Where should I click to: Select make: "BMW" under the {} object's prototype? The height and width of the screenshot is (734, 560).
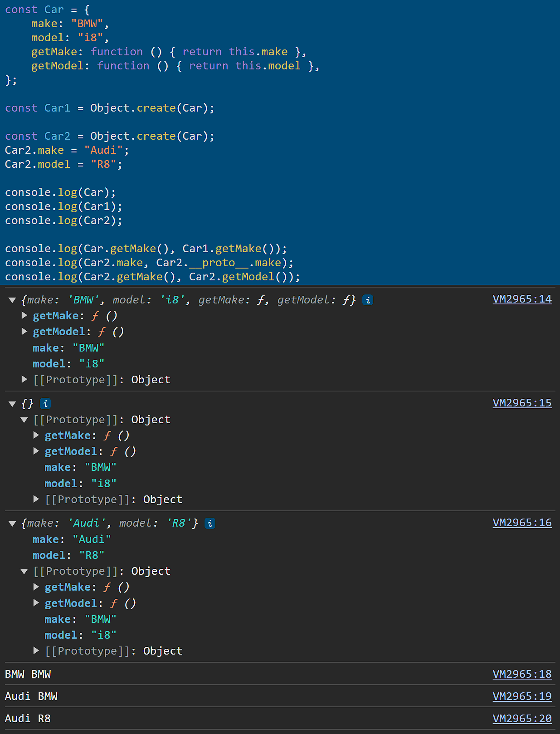pos(80,467)
